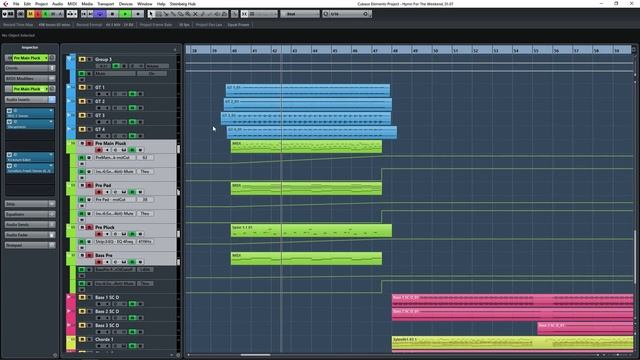Start playback with the green Play button
The height and width of the screenshot is (360, 640).
[x=126, y=14]
